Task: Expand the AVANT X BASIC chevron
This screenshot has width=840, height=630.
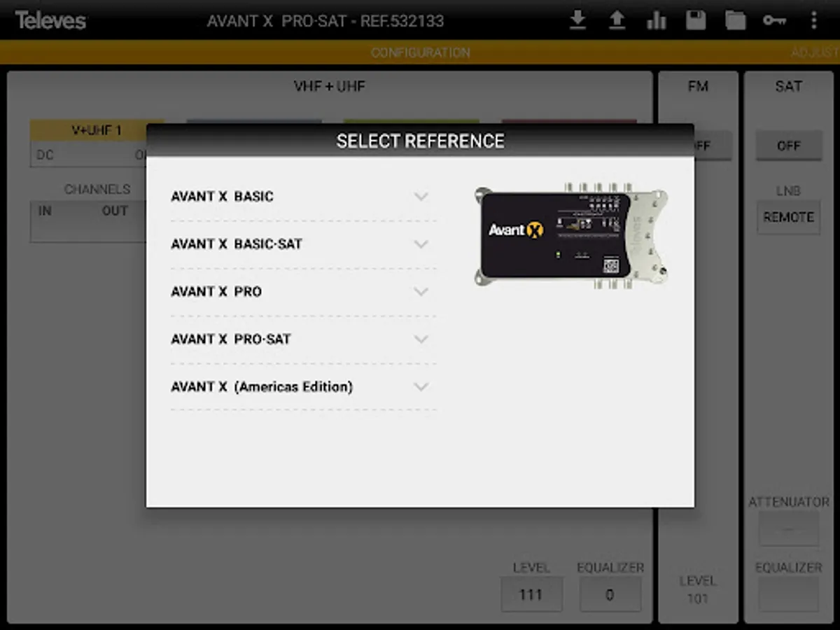Action: tap(421, 197)
